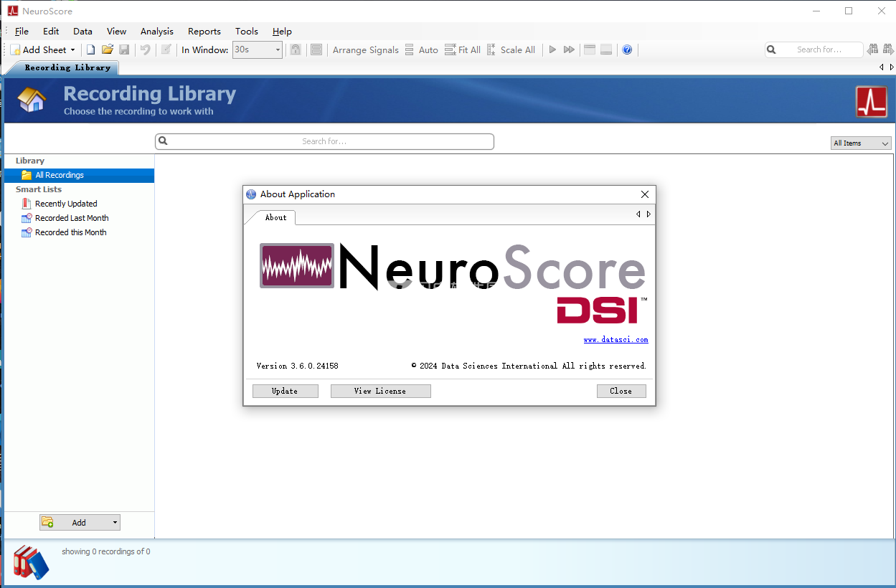Viewport: 896px width, 588px height.
Task: Select All Recordings in the Library list
Action: coord(79,175)
